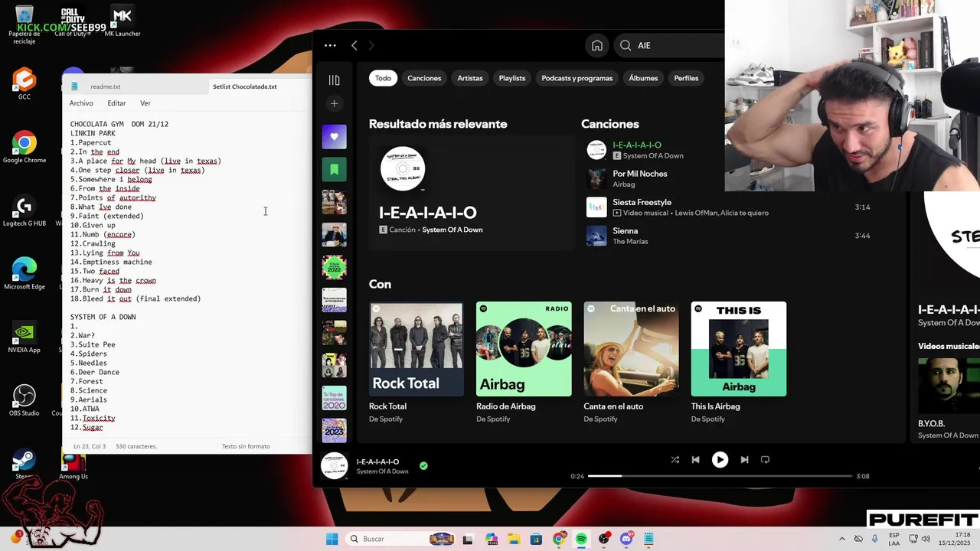
Task: Click line 1.Papercut in Notepad
Action: 91,142
